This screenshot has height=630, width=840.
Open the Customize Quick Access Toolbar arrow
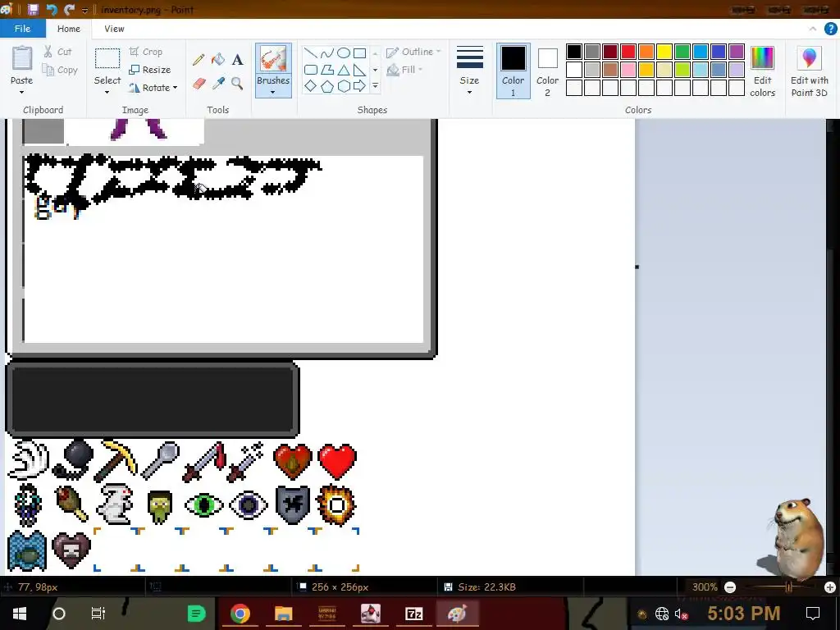[85, 10]
